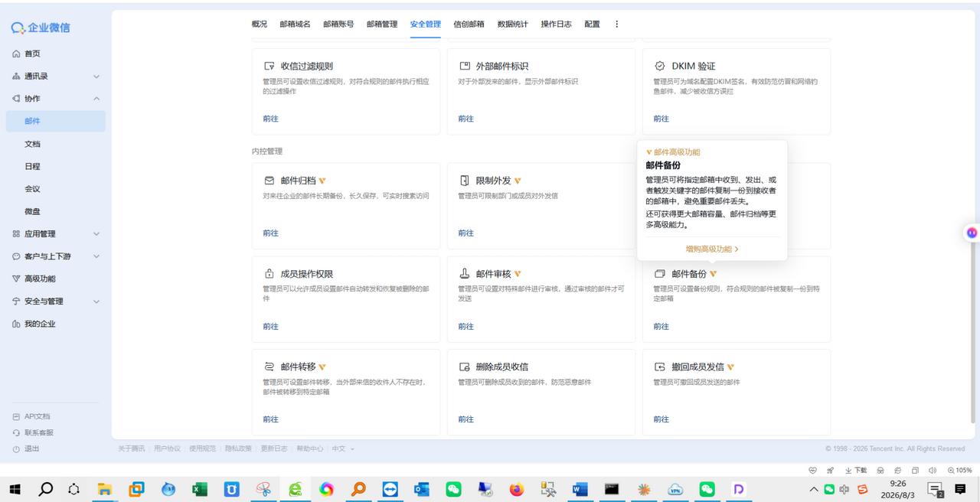Viewport: 980px width, 502px height.
Task: Open the more-tabs three-dot menu
Action: pyautogui.click(x=617, y=24)
